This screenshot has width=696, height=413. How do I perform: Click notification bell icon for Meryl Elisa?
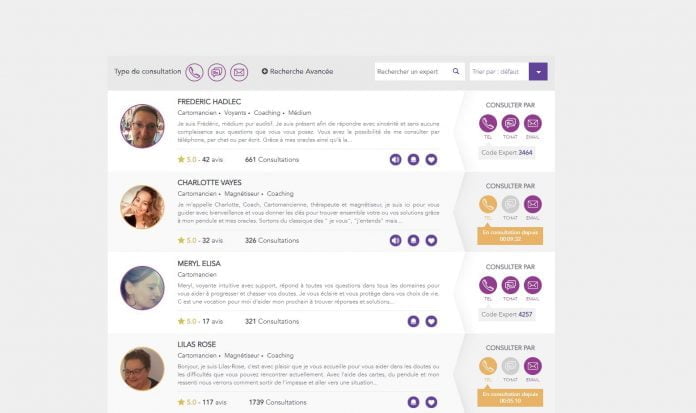413,321
